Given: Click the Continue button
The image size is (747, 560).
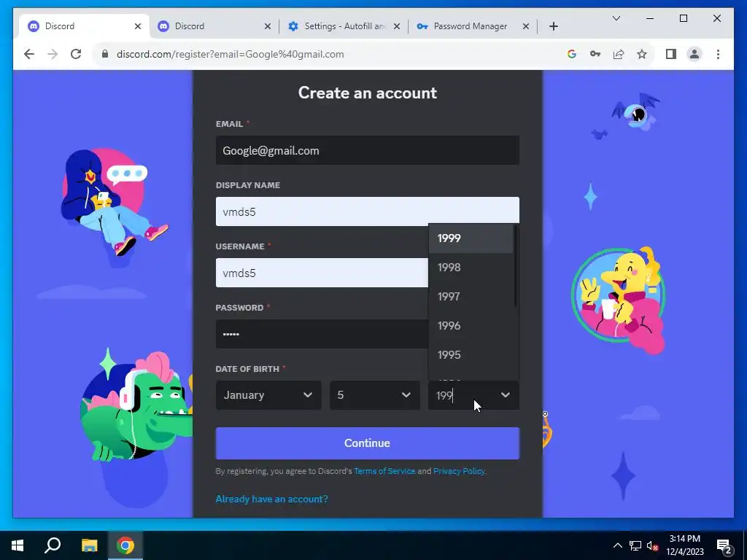Looking at the screenshot, I should pyautogui.click(x=368, y=443).
